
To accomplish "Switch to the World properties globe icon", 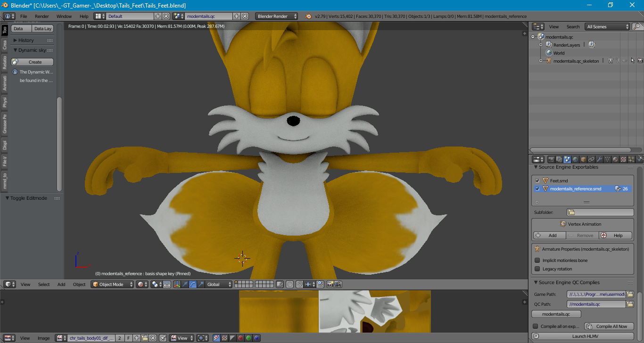I will [x=575, y=160].
